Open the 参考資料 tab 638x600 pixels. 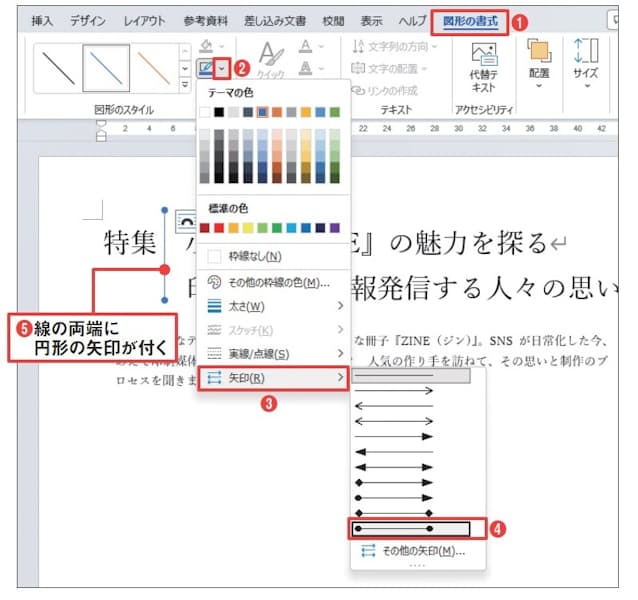(x=205, y=21)
